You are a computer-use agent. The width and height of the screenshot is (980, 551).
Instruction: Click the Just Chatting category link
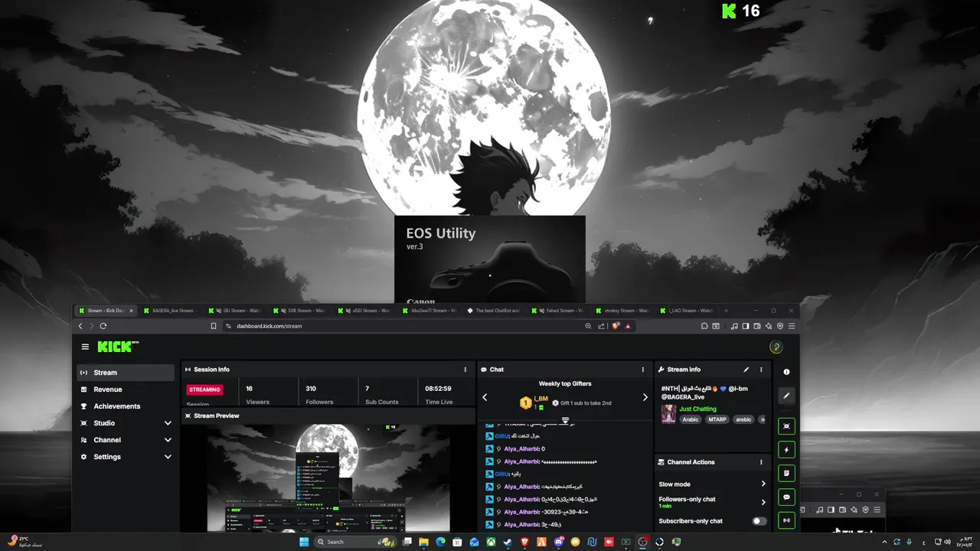click(697, 409)
